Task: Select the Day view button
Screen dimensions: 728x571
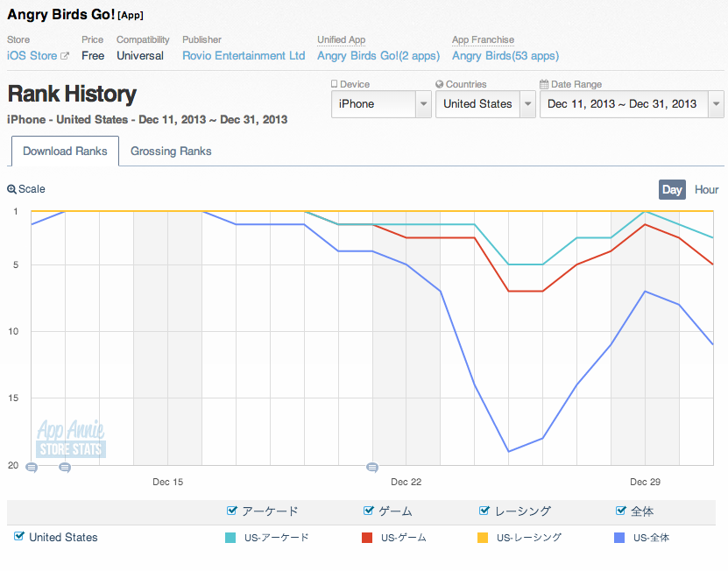Action: click(672, 190)
